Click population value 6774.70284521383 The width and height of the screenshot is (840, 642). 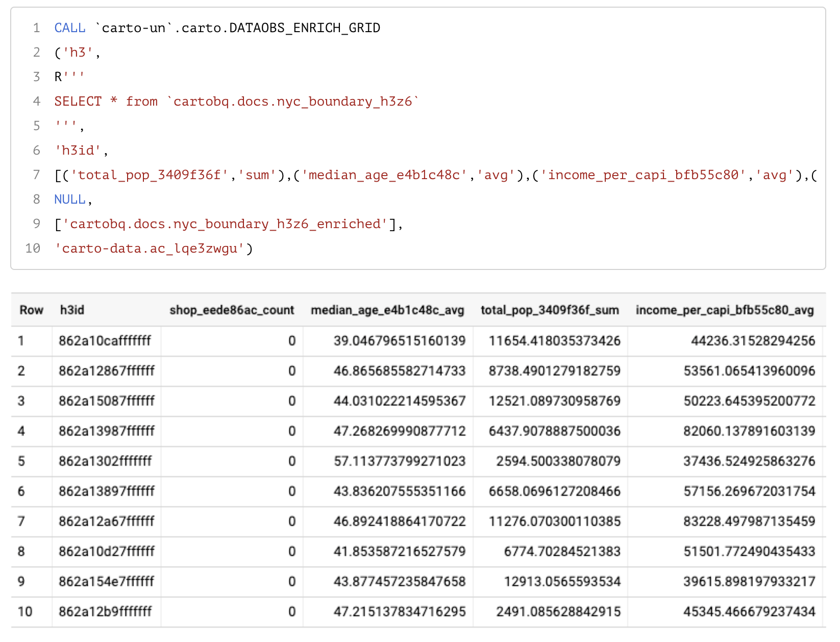tap(562, 551)
